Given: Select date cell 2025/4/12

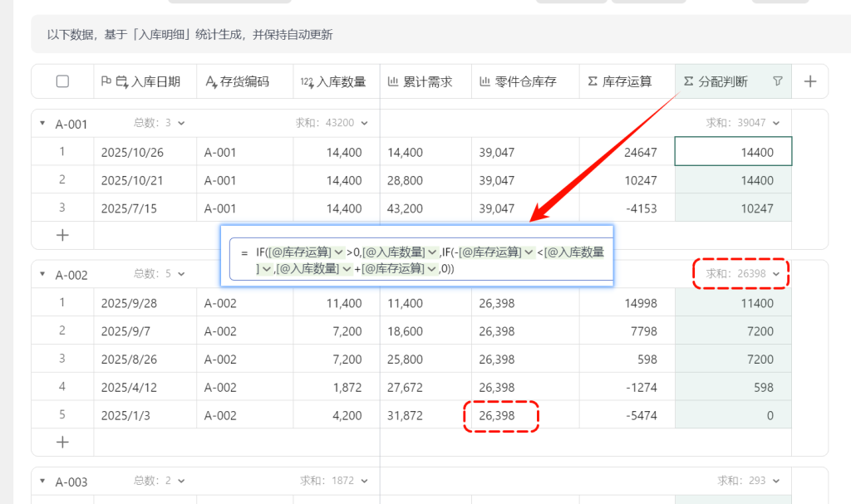Looking at the screenshot, I should click(x=145, y=387).
